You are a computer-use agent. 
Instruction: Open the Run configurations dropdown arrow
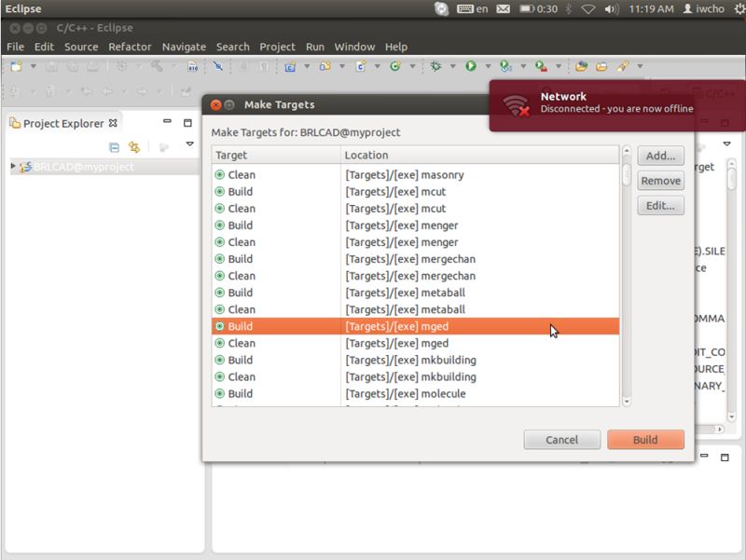coord(488,67)
